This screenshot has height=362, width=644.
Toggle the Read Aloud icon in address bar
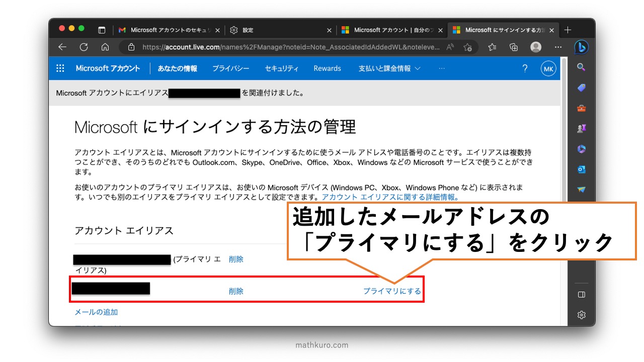point(450,47)
